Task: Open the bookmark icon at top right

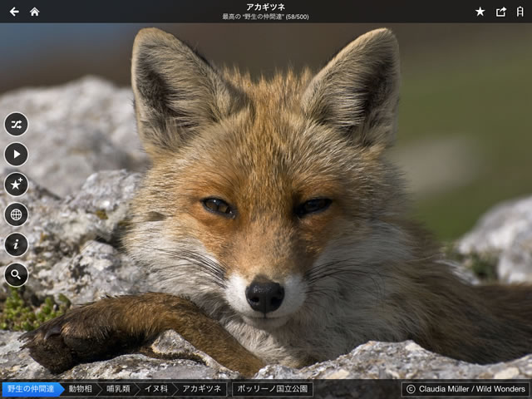Action: (520, 12)
